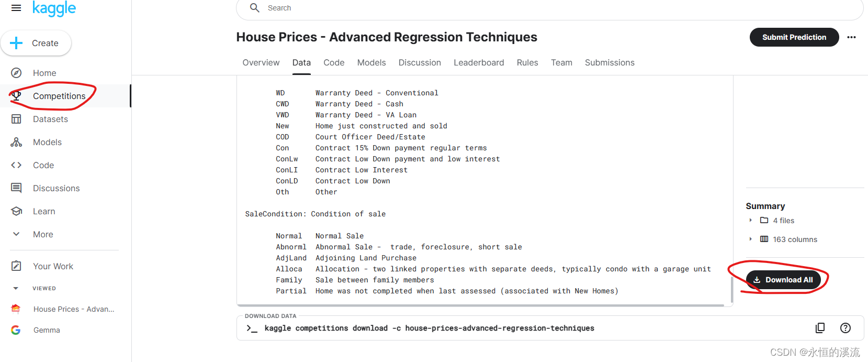Screen dimensions: 868x362
Task: Open Discussions via its sidebar icon
Action: (x=16, y=188)
